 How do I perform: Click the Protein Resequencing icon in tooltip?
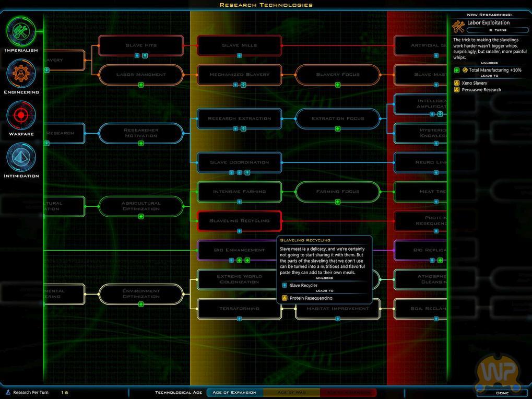tap(285, 298)
